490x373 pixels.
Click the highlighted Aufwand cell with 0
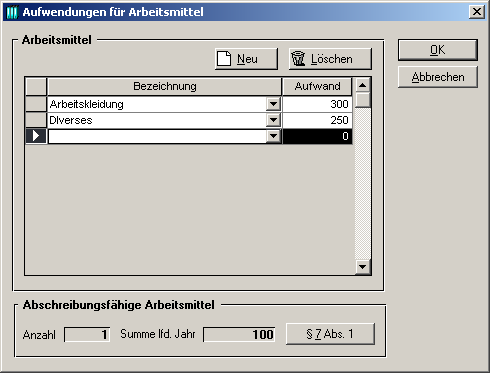click(x=317, y=136)
